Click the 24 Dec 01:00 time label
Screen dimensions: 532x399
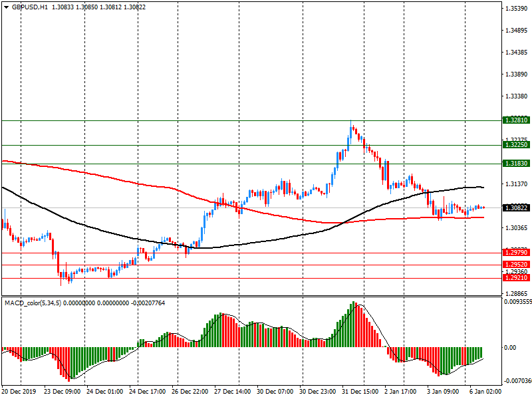[x=104, y=392]
